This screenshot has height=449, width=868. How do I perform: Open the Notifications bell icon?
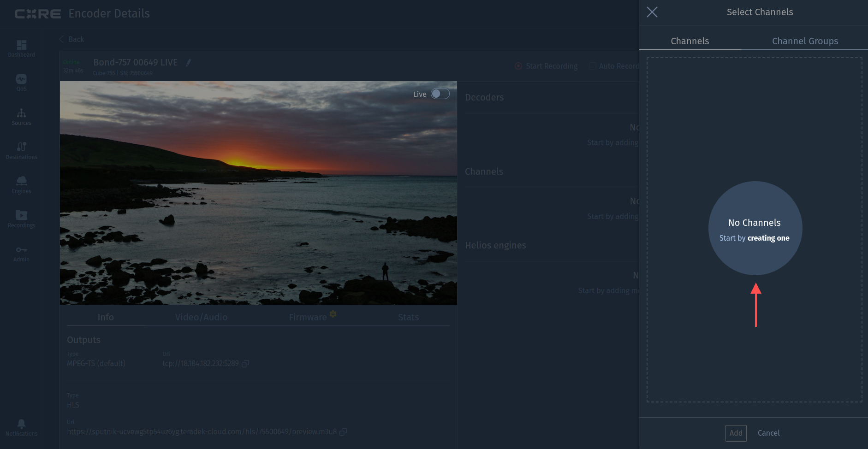tap(21, 424)
